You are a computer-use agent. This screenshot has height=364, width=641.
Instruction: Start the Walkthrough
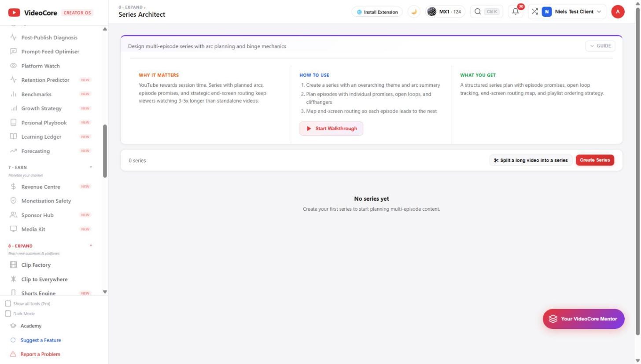click(x=332, y=129)
